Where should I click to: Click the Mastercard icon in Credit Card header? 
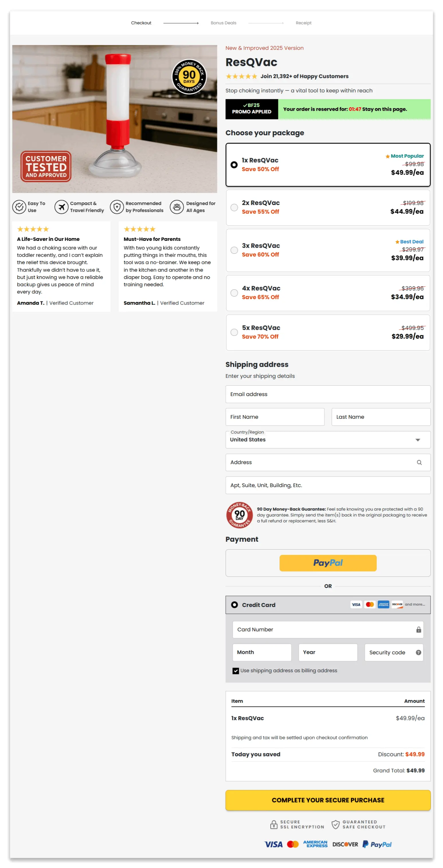point(370,604)
